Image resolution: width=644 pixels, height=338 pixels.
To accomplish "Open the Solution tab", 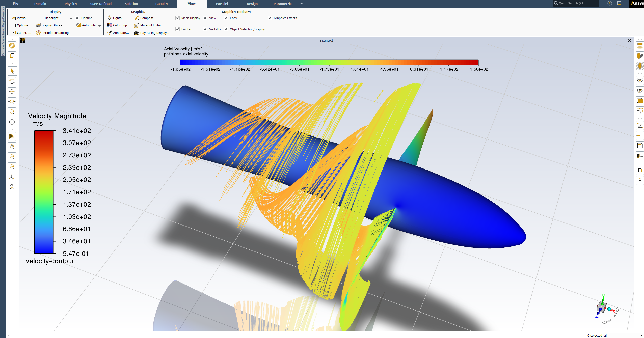I will (x=131, y=4).
